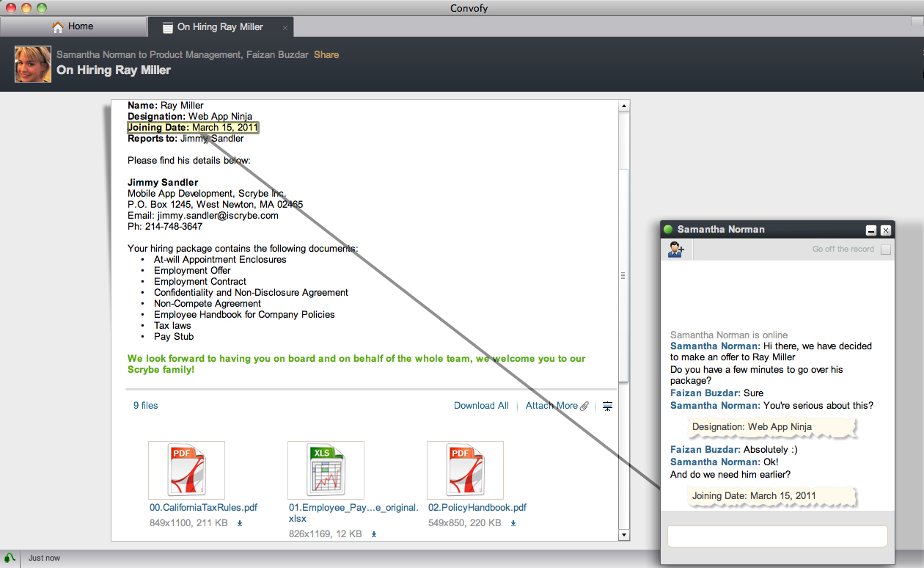Click the 'Pay Stub' bullet item

pos(174,337)
